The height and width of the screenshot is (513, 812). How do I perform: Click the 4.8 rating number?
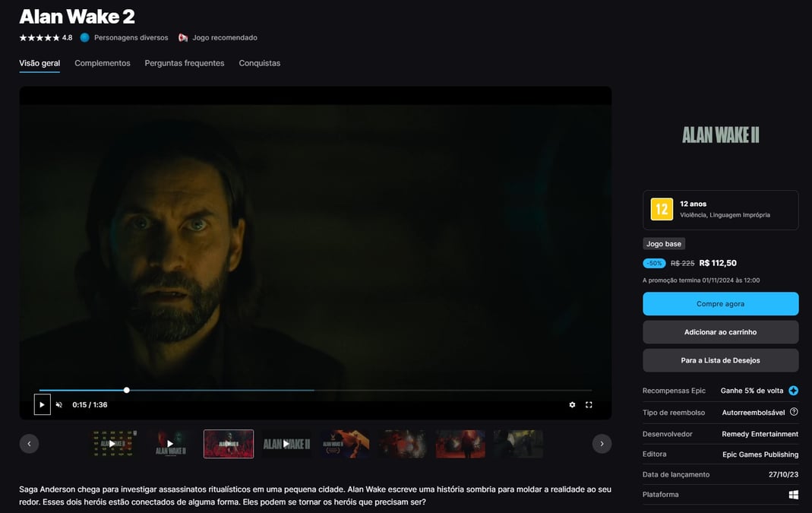click(x=68, y=37)
